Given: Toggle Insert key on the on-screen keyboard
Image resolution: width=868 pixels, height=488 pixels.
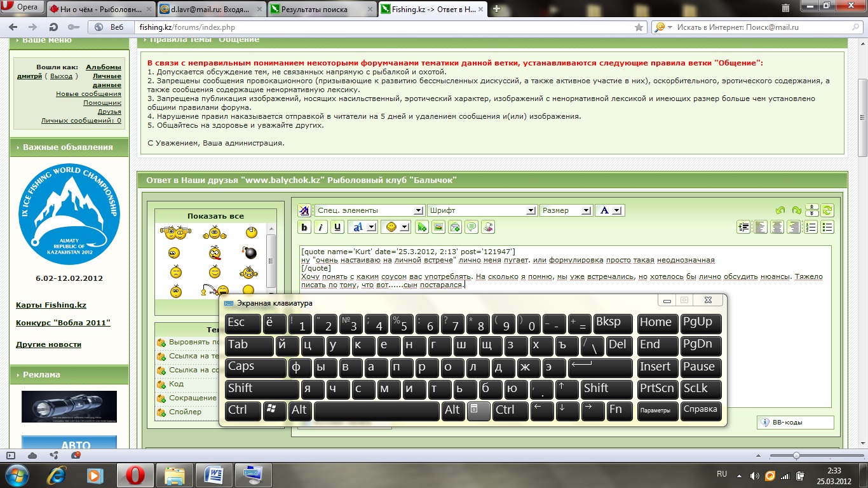Looking at the screenshot, I should [657, 367].
